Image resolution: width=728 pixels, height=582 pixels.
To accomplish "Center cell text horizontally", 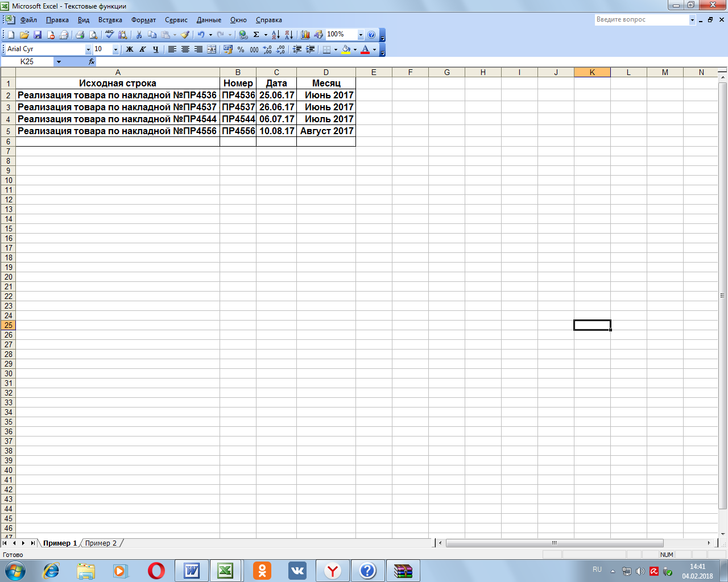I will pyautogui.click(x=185, y=49).
